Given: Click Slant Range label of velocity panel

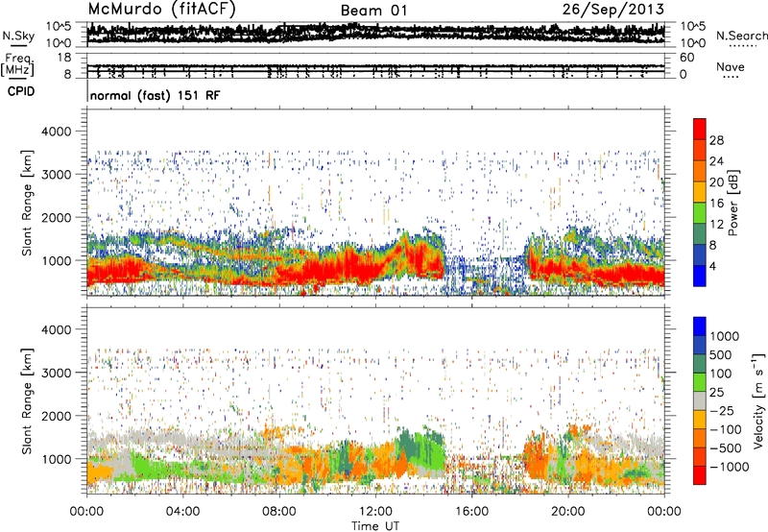Looking at the screenshot, I should 27,401.
